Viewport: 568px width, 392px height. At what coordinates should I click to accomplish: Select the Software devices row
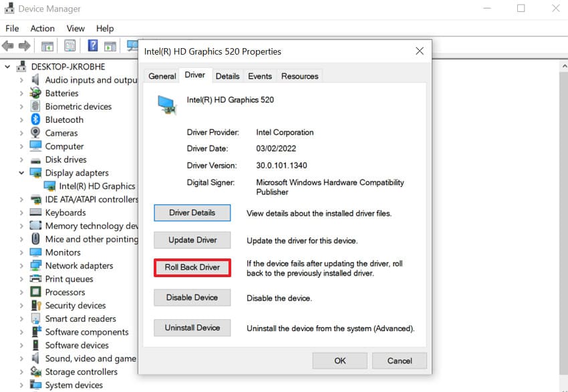coord(69,345)
